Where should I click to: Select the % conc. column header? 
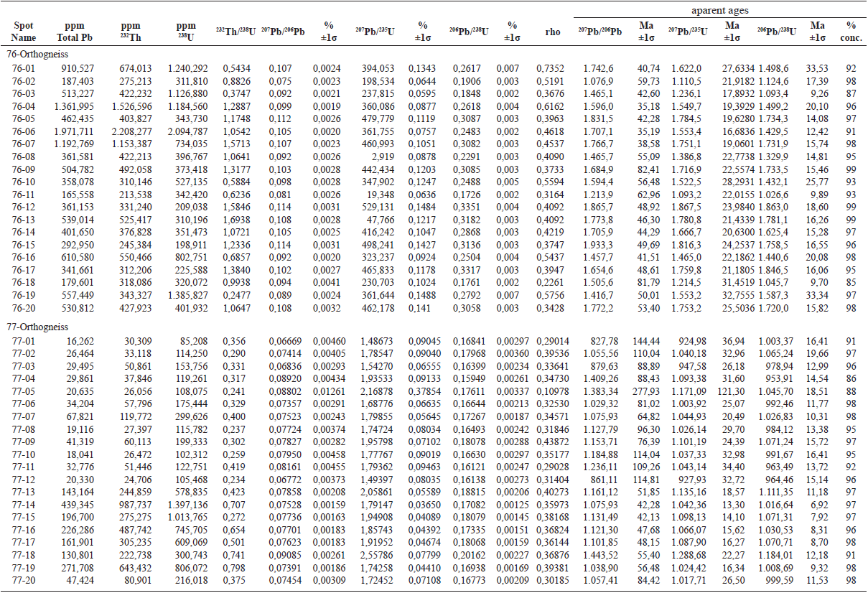point(851,31)
